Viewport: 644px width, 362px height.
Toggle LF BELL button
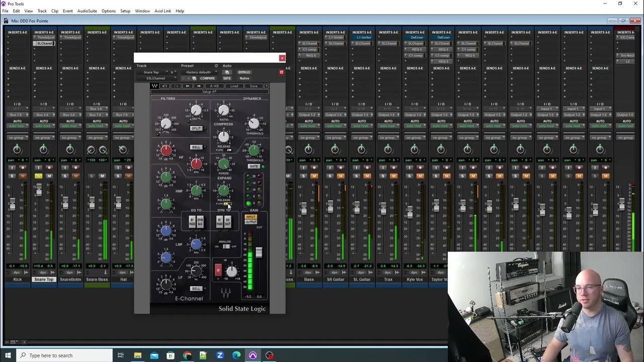(196, 289)
